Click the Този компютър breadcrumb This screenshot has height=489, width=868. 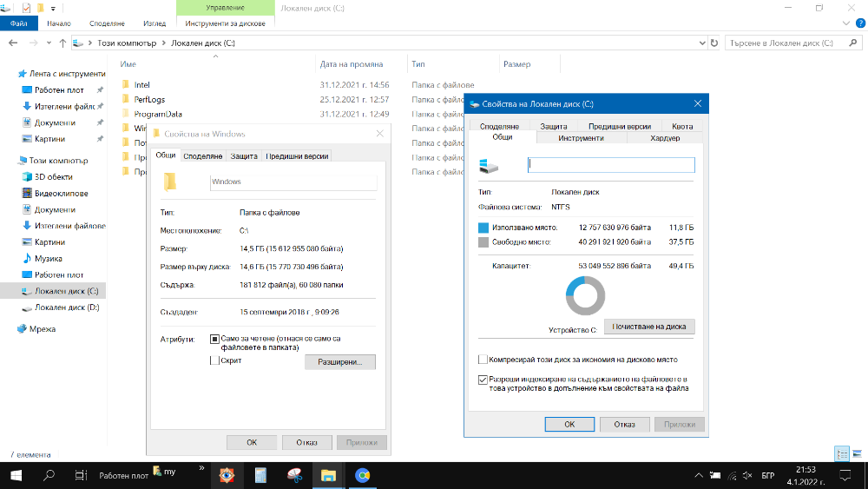coord(127,43)
